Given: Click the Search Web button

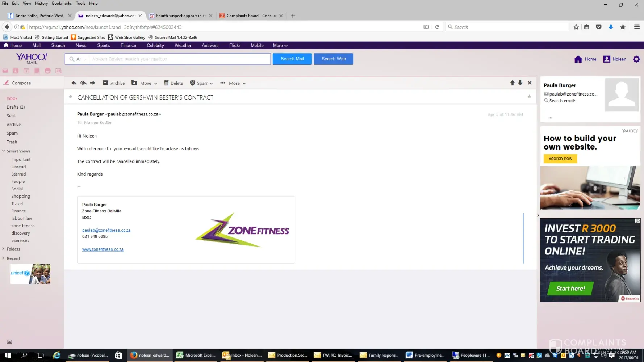Looking at the screenshot, I should [334, 59].
